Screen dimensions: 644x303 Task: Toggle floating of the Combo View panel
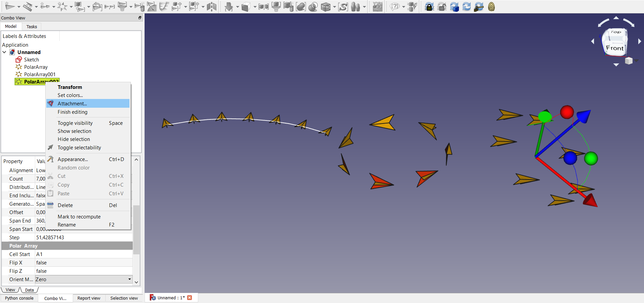tap(140, 18)
